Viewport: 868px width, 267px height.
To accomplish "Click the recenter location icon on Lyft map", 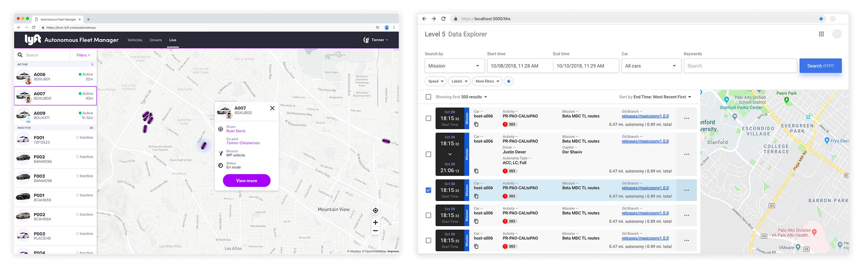I will click(x=375, y=210).
